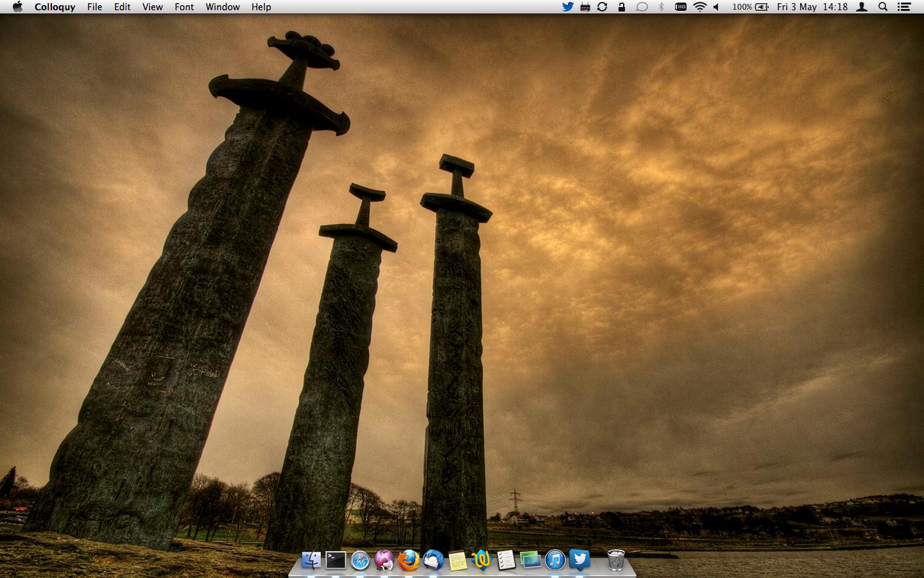Launch Firefox from the Dock

[409, 560]
